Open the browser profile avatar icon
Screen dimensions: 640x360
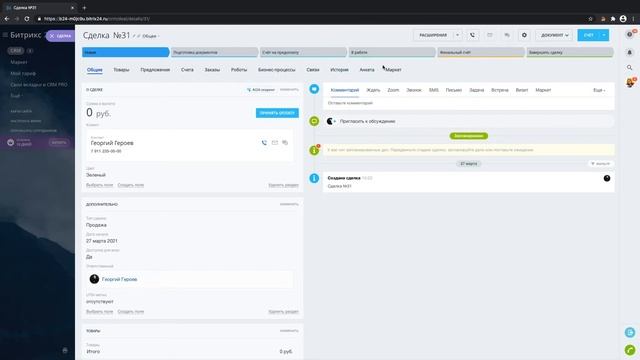pyautogui.click(x=623, y=19)
